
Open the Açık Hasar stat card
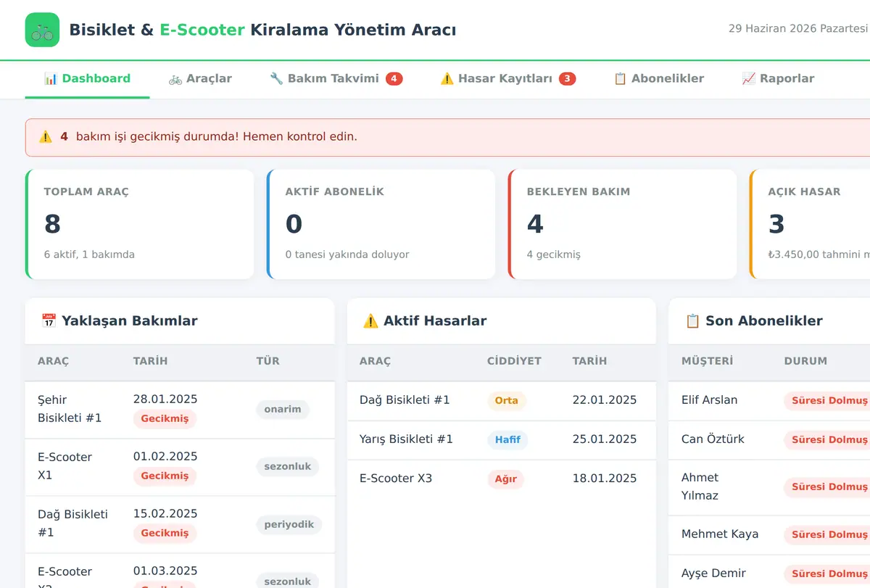pos(810,224)
